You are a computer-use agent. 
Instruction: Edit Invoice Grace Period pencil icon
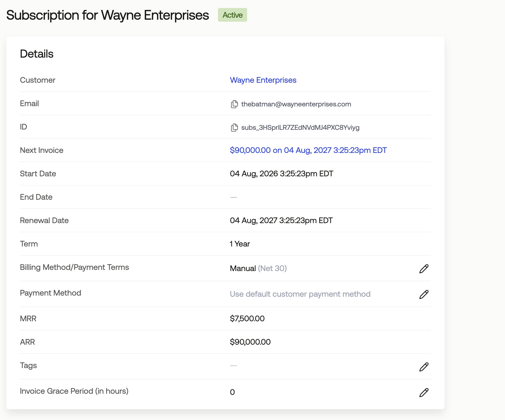[424, 392]
